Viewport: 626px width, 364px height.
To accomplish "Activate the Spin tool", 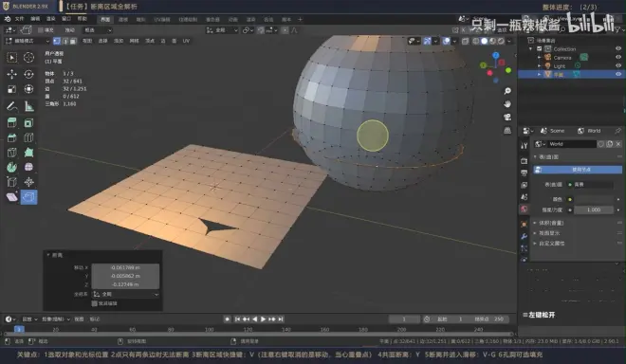I will tap(11, 167).
